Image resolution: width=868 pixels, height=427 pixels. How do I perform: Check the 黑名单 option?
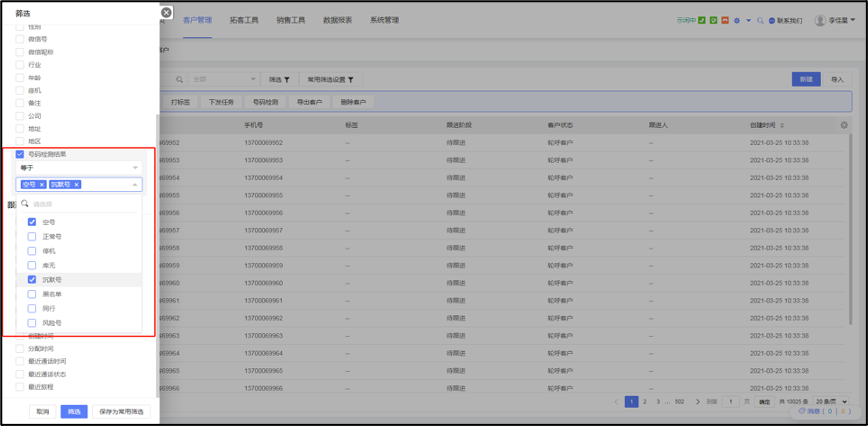(x=32, y=294)
